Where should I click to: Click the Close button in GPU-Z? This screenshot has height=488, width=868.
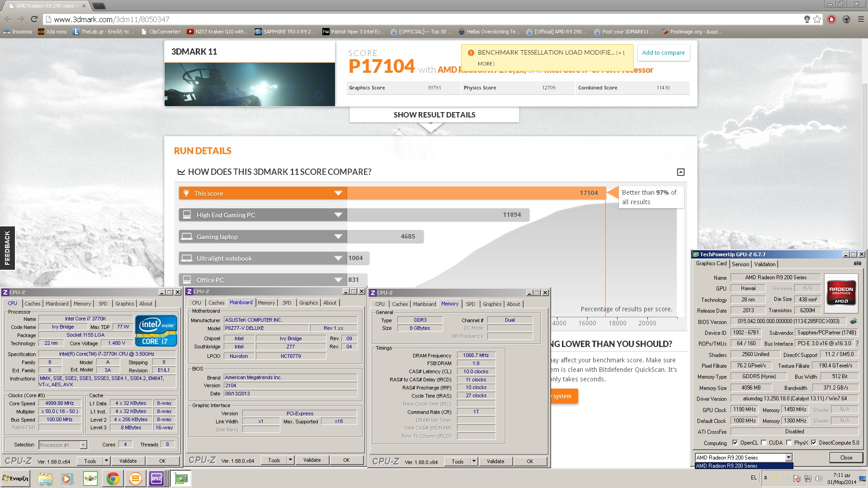pos(846,458)
